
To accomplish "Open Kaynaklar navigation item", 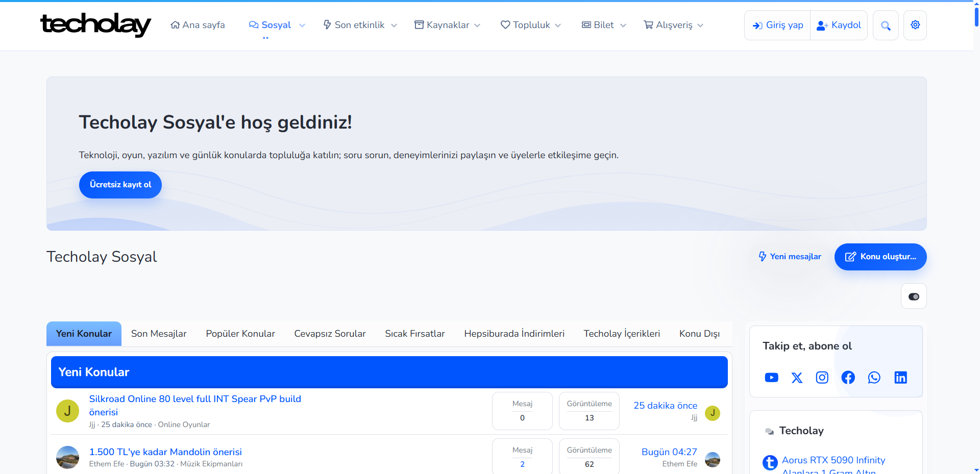I will [x=442, y=25].
